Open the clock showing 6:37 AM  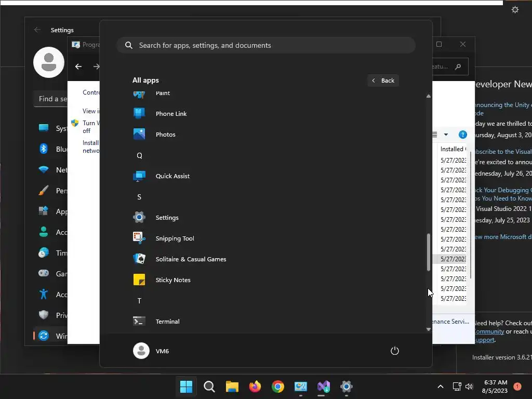(495, 387)
